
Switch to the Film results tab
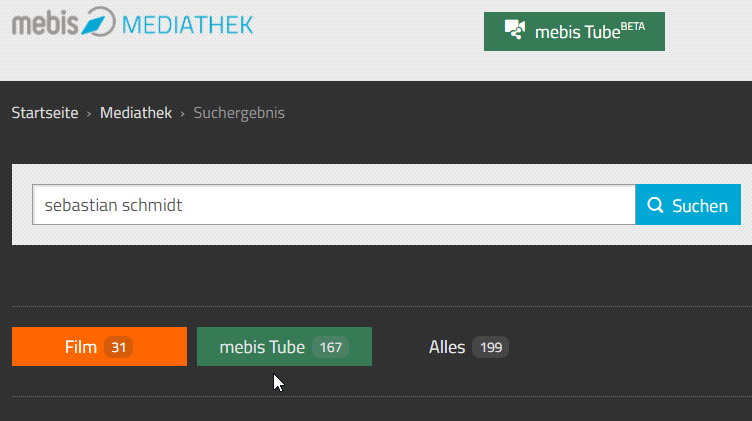[80, 347]
